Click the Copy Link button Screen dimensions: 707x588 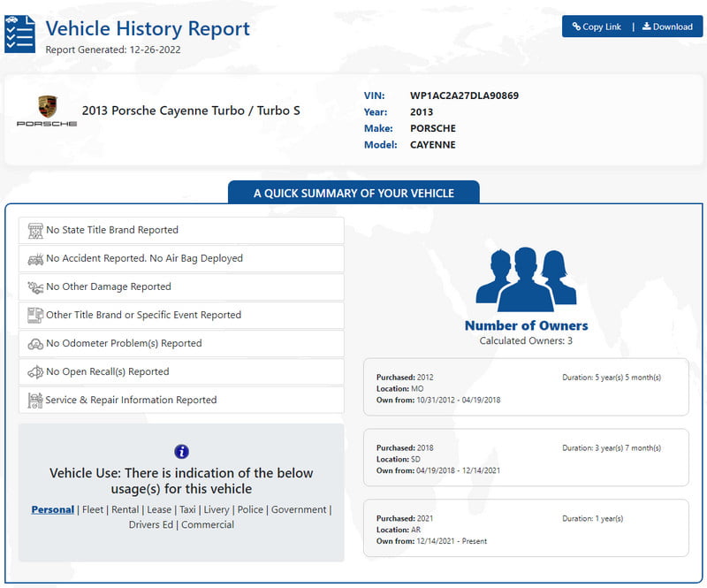coord(597,27)
